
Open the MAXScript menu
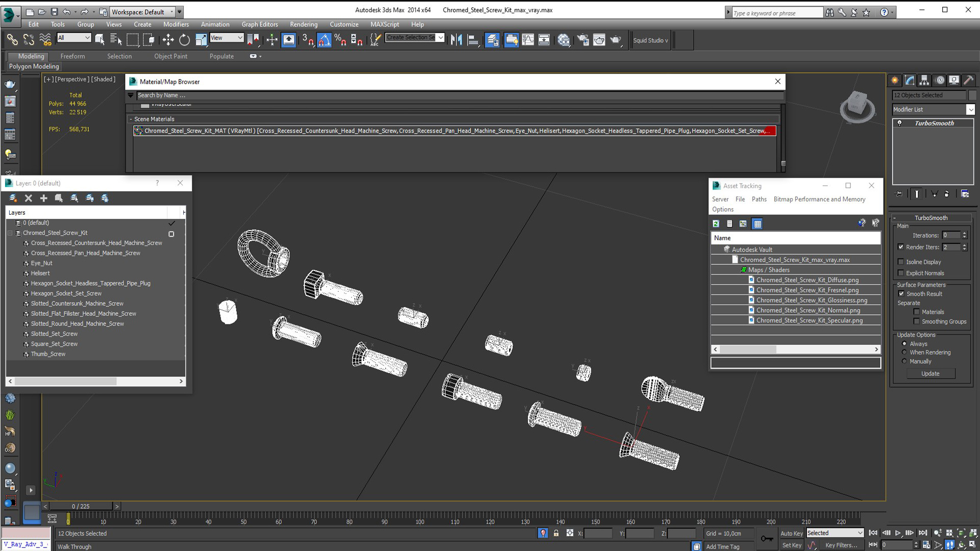tap(384, 24)
